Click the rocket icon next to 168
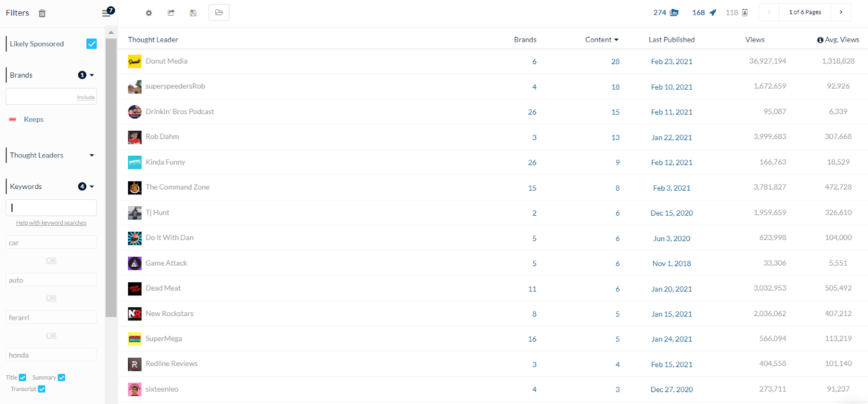Image resolution: width=868 pixels, height=404 pixels. (713, 12)
